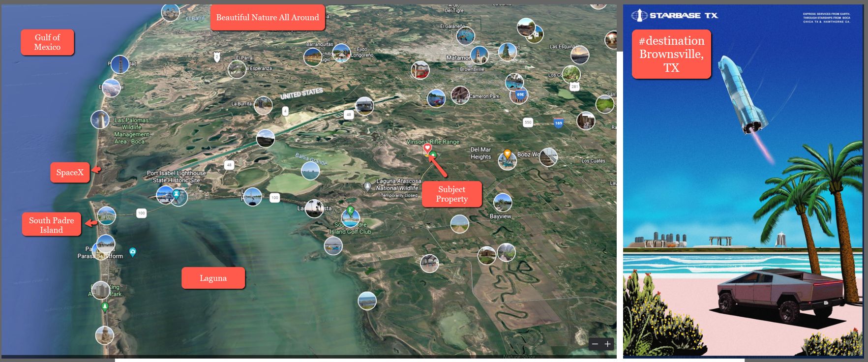Click the gray pin at Laguna Atascosa
Screen dimensions: 868x362
click(x=367, y=186)
